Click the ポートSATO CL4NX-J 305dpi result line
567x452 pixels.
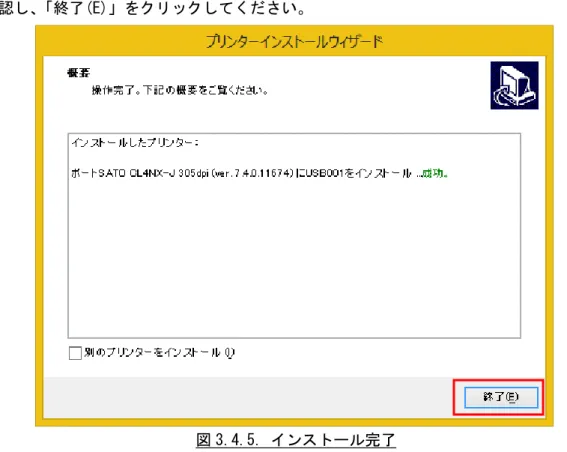[x=259, y=173]
